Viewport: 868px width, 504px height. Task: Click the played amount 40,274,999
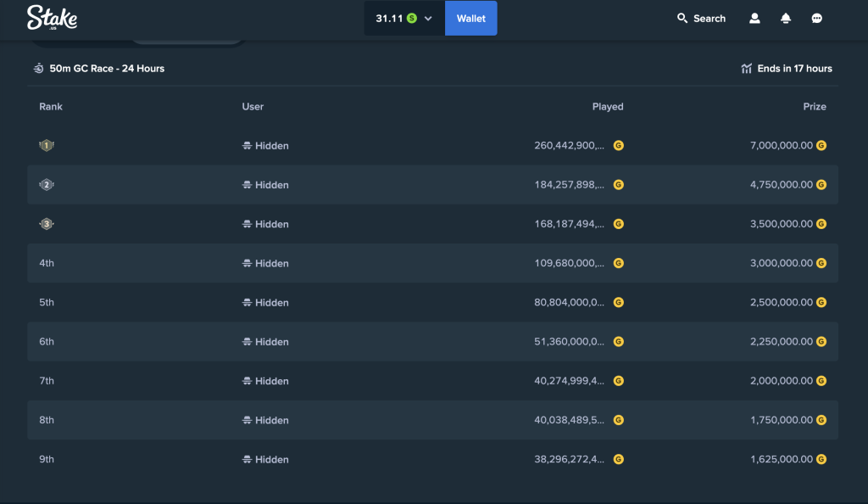(x=569, y=381)
